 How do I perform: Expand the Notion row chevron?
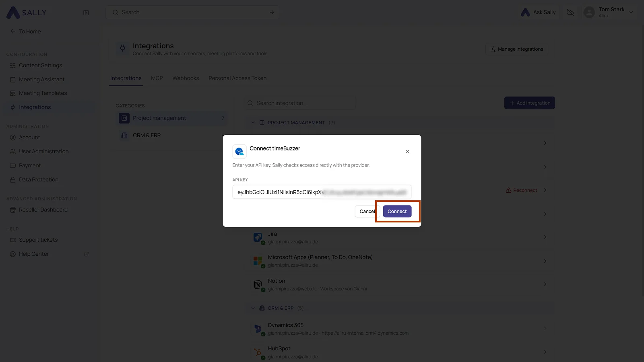click(x=545, y=284)
